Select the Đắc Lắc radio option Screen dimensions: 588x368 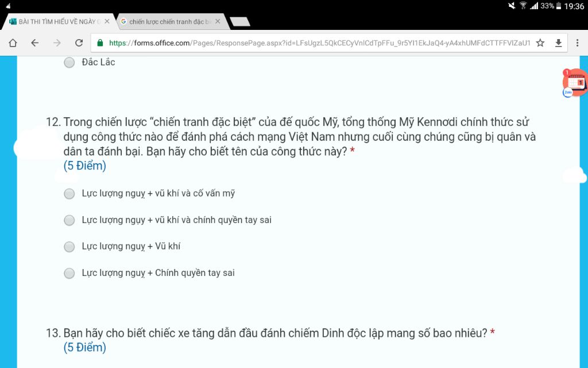(x=69, y=62)
